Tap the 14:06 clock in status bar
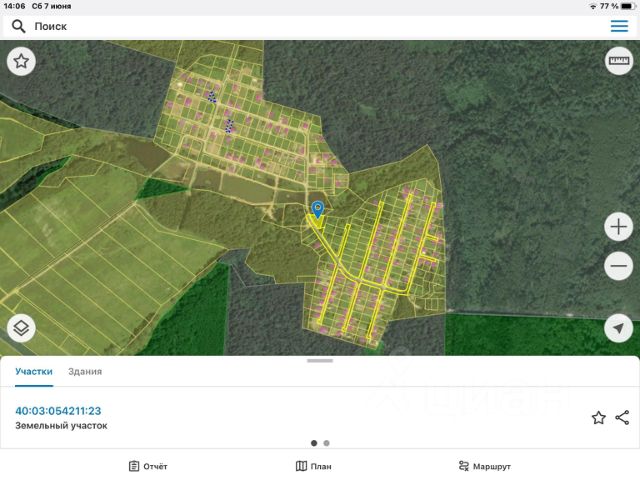The width and height of the screenshot is (640, 480). [14, 6]
